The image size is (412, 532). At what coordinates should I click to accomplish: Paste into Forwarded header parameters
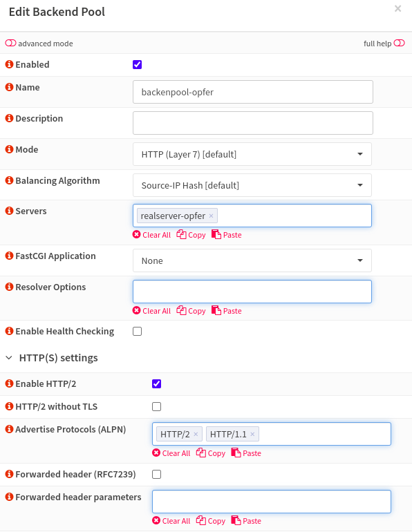pyautogui.click(x=246, y=521)
